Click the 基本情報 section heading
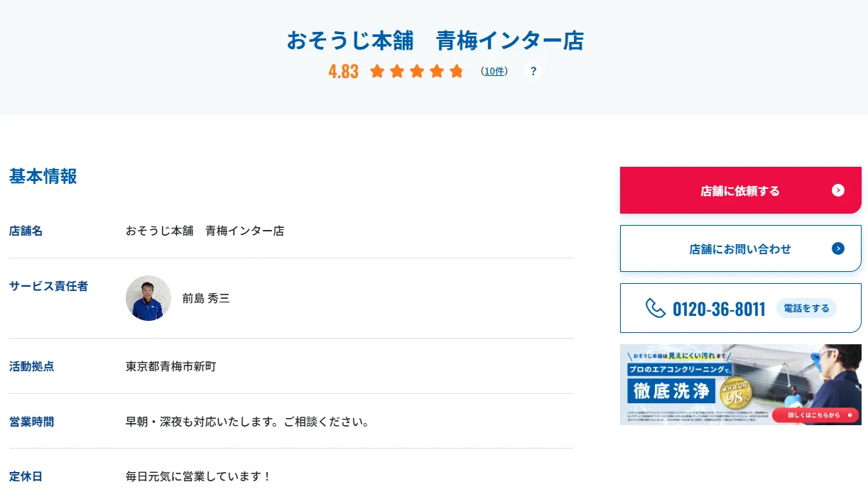The height and width of the screenshot is (499, 868). [43, 176]
